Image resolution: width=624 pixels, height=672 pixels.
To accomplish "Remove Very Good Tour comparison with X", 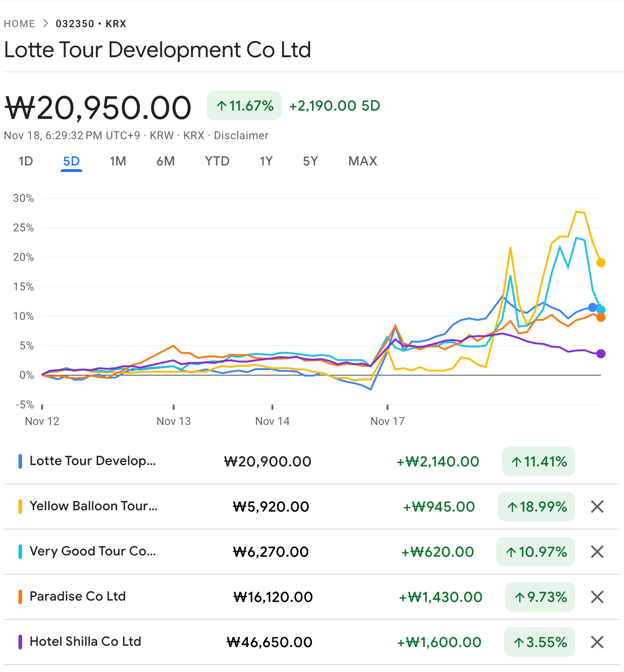I will click(597, 552).
